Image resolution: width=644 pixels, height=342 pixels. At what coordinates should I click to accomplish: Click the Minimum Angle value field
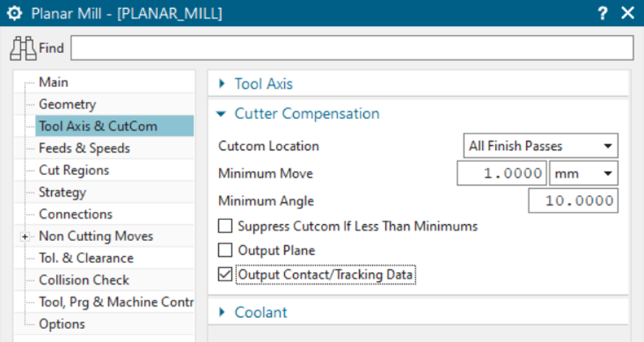click(x=572, y=202)
